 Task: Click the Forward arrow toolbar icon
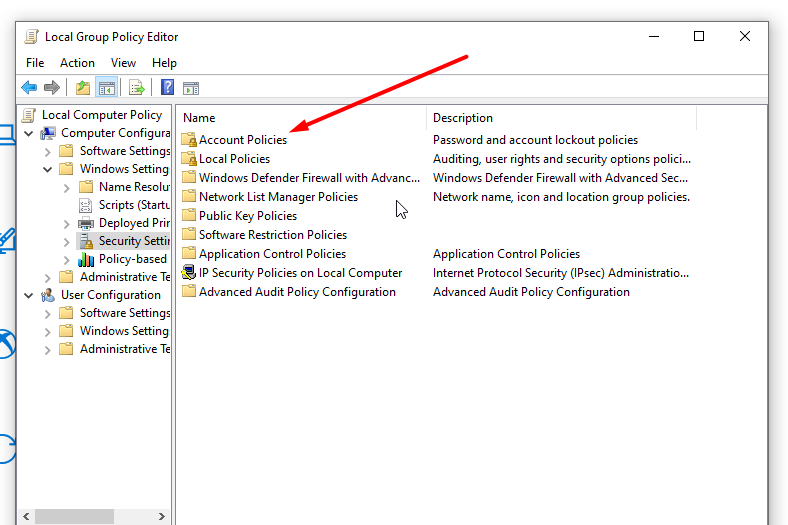pos(52,88)
